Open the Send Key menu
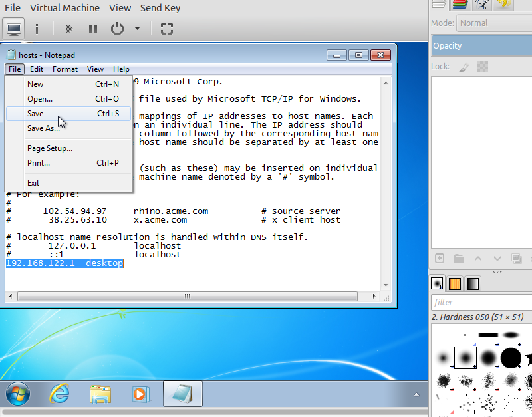Image resolution: width=532 pixels, height=417 pixels. coord(160,8)
